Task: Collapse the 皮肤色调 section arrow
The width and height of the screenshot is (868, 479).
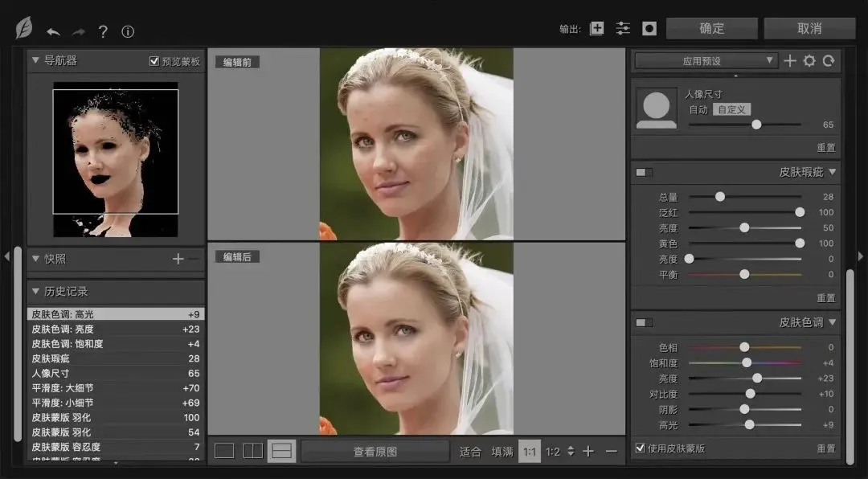Action: pyautogui.click(x=832, y=322)
